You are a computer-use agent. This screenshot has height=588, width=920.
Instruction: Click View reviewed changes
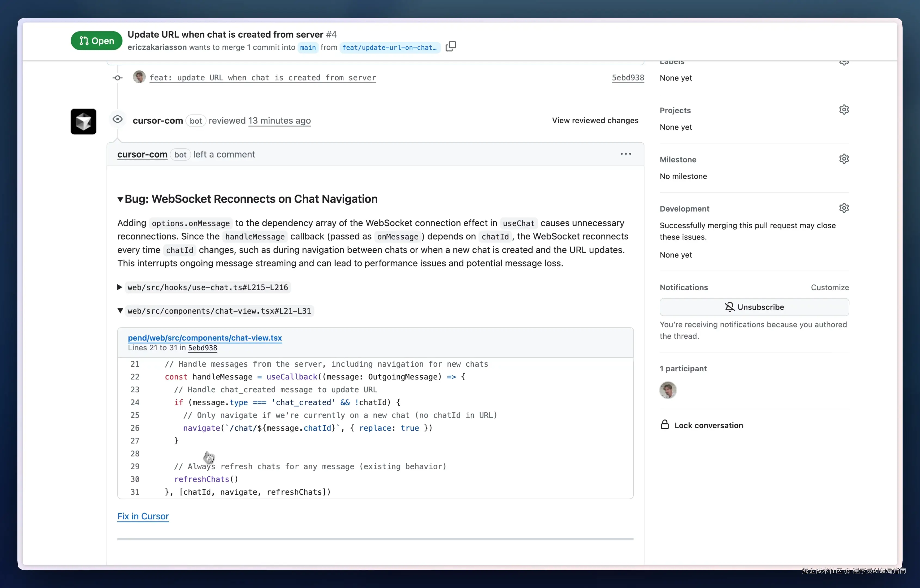tap(595, 120)
